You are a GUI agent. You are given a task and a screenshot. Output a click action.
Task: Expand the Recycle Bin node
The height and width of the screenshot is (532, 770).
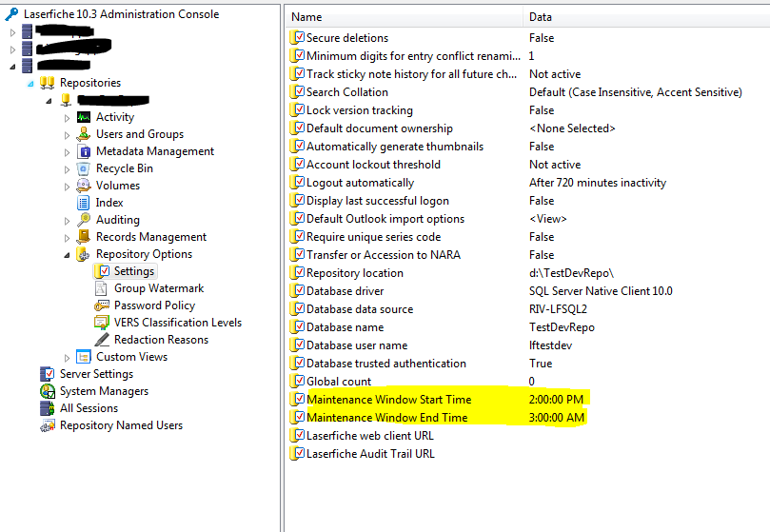pyautogui.click(x=67, y=169)
